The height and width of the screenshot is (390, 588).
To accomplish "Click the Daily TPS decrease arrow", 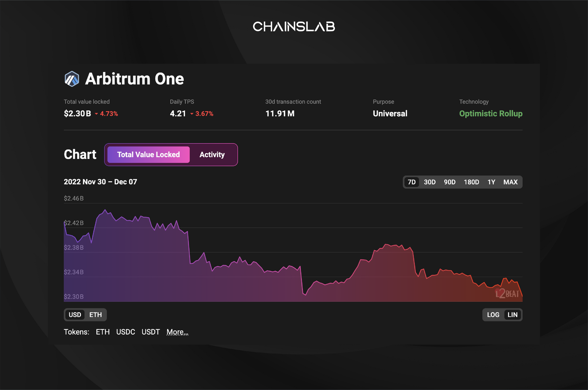I will [192, 114].
